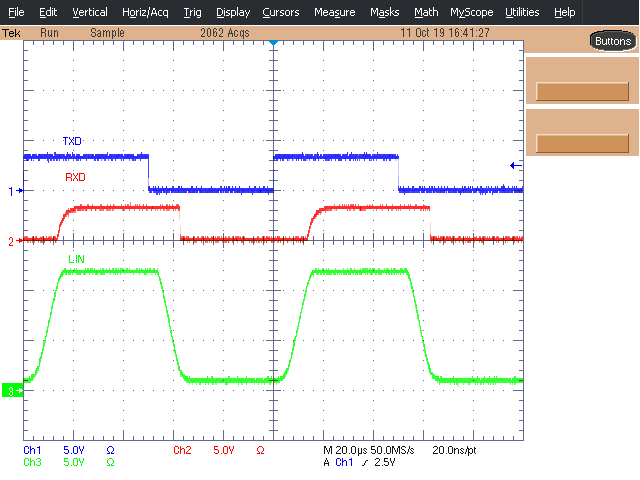Open the MyScope menu
640x480 pixels.
[471, 12]
